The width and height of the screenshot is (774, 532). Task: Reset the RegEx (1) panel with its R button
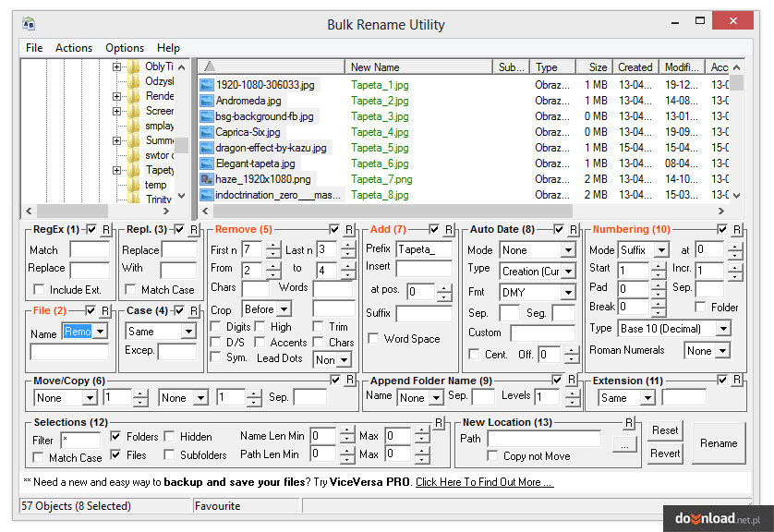click(x=105, y=229)
